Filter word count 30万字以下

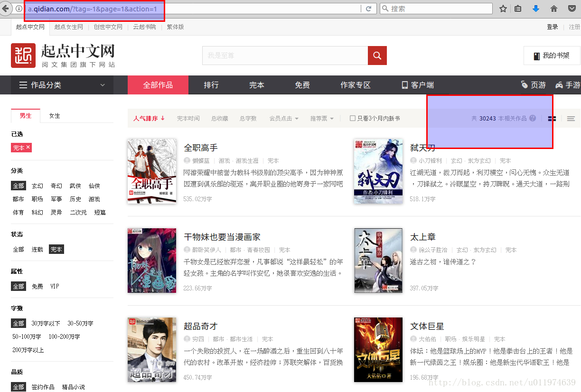(x=46, y=323)
